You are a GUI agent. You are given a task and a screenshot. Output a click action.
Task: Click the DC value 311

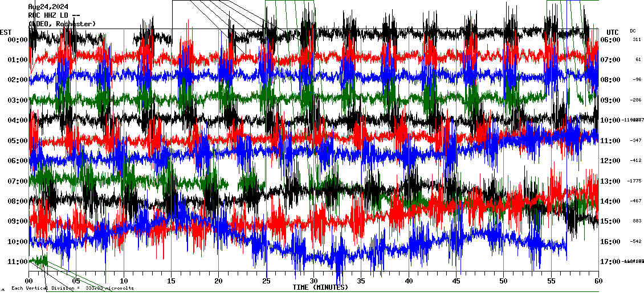(636, 40)
